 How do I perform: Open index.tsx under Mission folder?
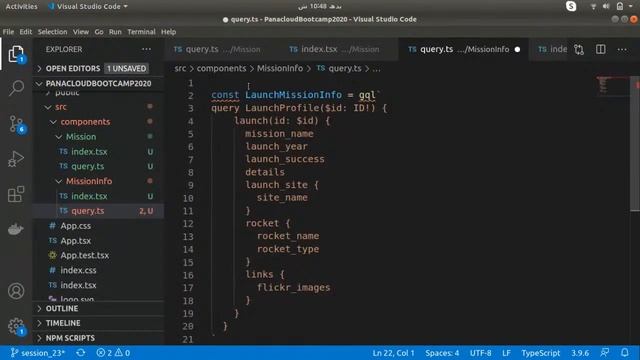pyautogui.click(x=98, y=152)
